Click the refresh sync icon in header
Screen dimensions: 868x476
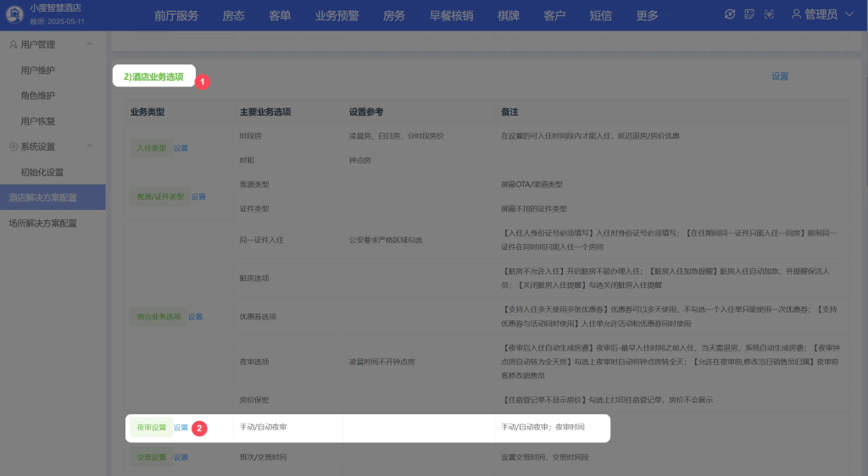point(731,14)
